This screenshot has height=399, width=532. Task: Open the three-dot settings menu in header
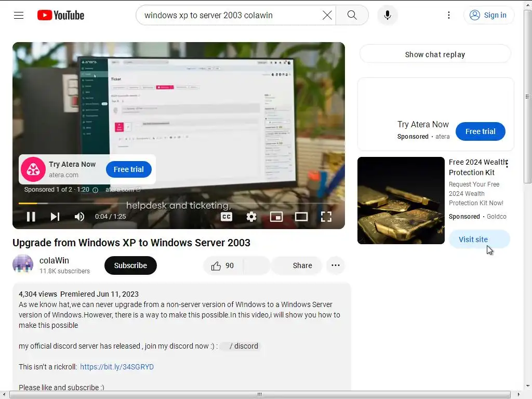point(448,15)
